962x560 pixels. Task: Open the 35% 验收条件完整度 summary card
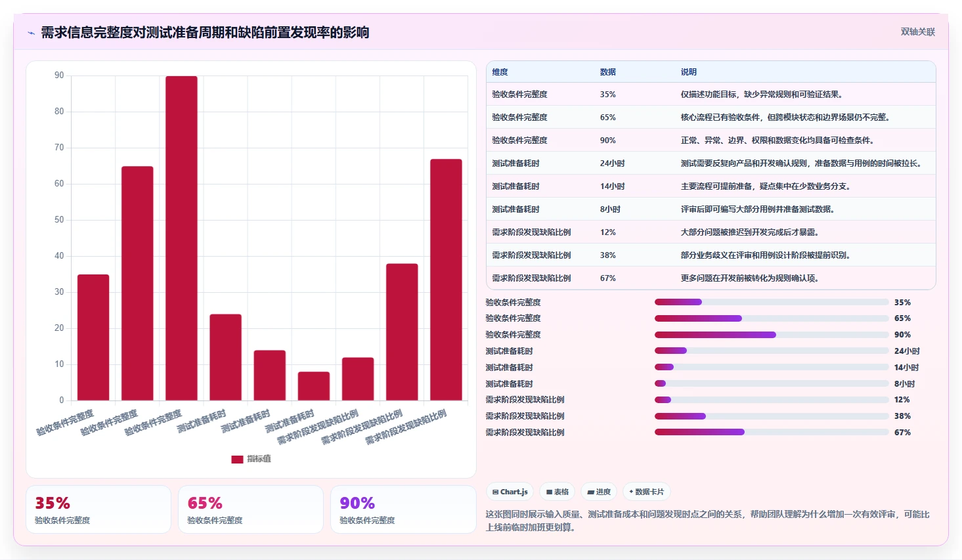click(98, 509)
